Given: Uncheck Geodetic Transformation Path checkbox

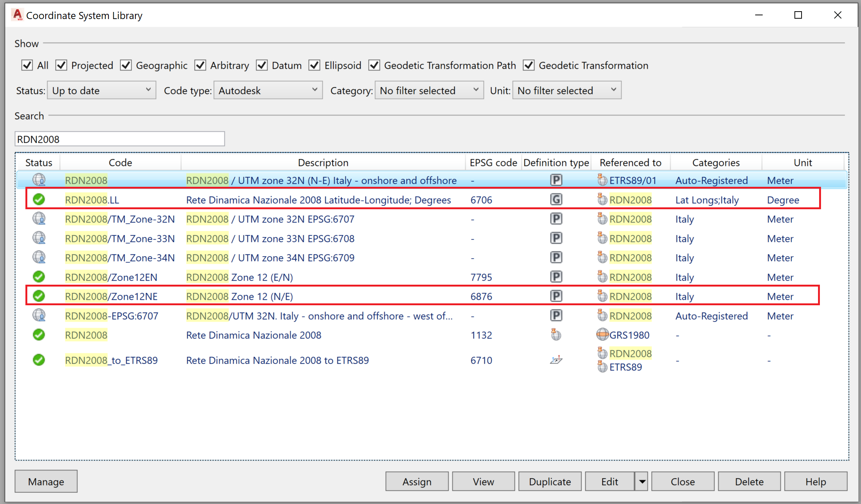Looking at the screenshot, I should [374, 65].
